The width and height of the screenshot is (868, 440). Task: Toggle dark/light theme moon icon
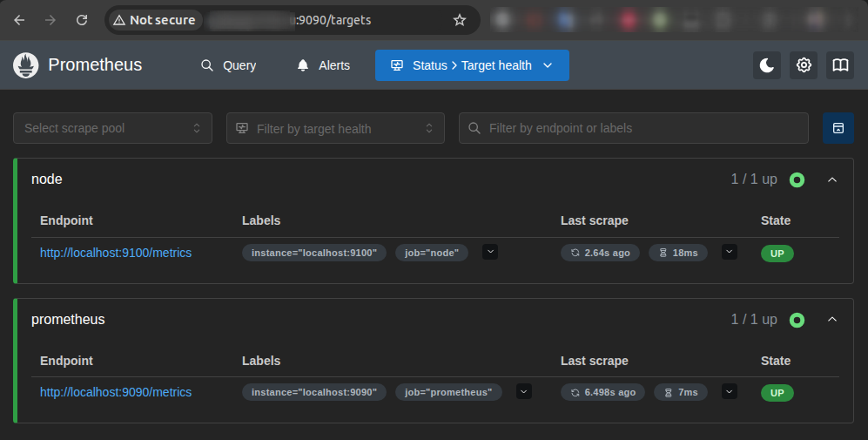(x=767, y=65)
